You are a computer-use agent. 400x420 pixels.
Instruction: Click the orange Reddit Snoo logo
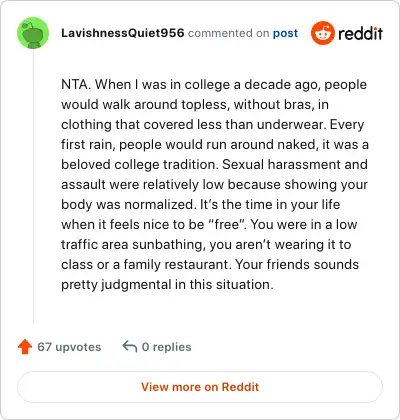point(322,33)
